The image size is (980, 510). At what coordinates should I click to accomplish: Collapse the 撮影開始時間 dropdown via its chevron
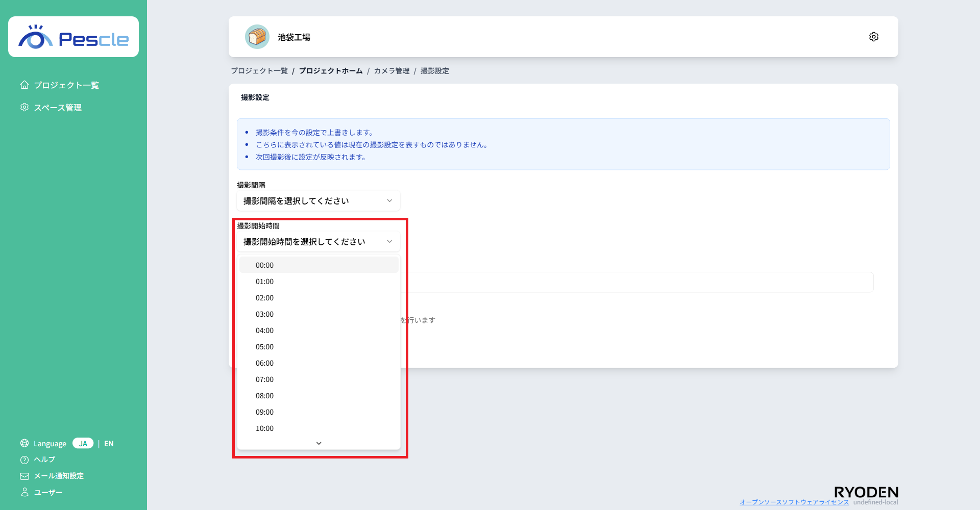(389, 241)
